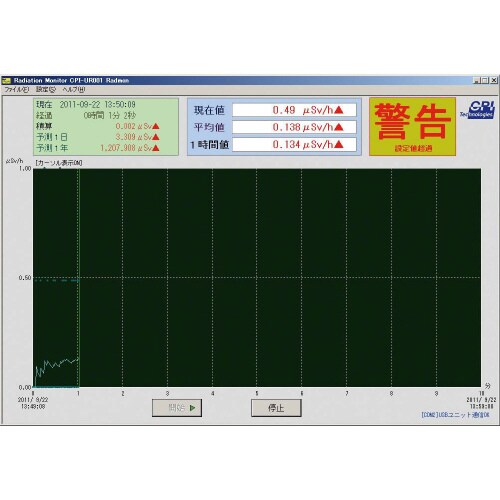Click the graph at the 0.50 gridline
This screenshot has width=500, height=500.
coord(257,277)
